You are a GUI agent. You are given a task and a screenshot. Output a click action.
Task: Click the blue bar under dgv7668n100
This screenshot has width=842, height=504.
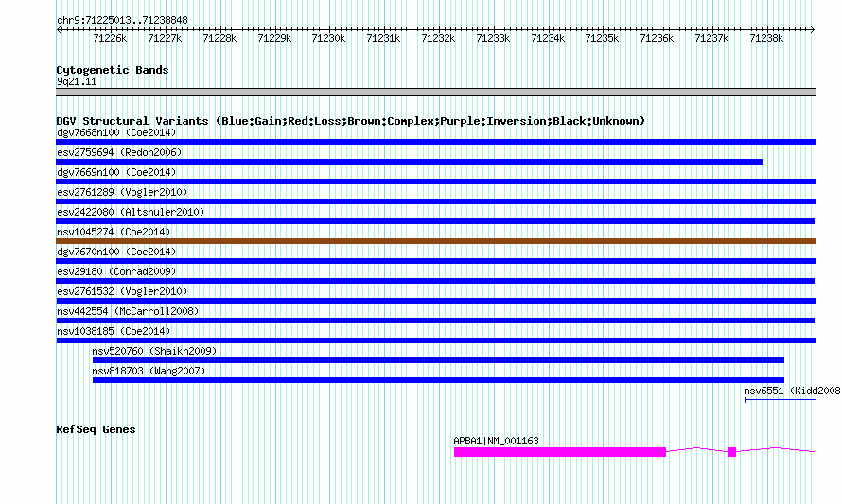435,142
